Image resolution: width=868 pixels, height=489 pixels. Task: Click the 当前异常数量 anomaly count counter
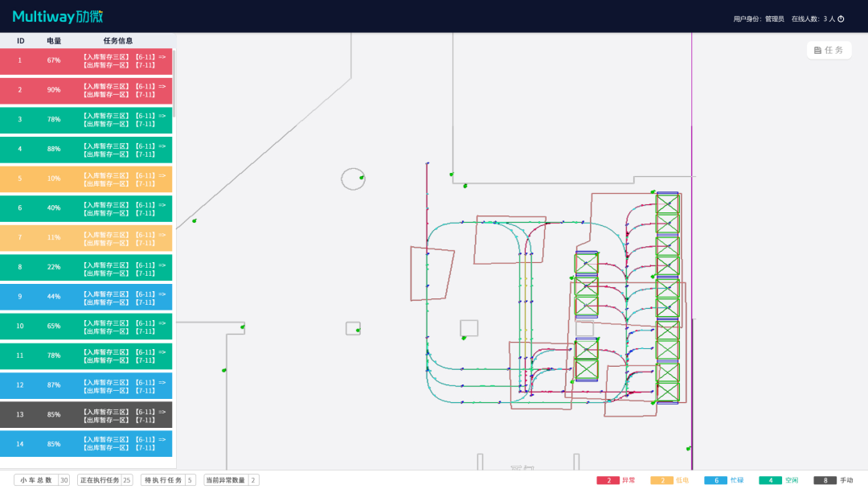(231, 480)
